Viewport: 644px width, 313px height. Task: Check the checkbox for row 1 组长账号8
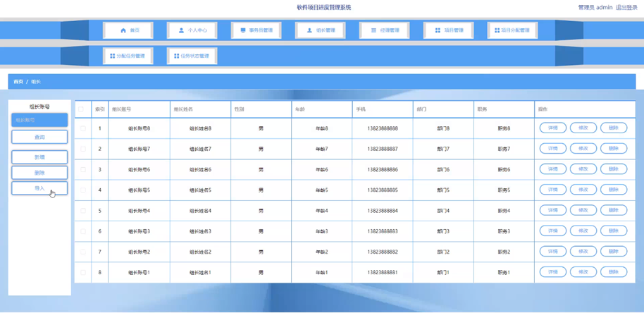point(82,128)
